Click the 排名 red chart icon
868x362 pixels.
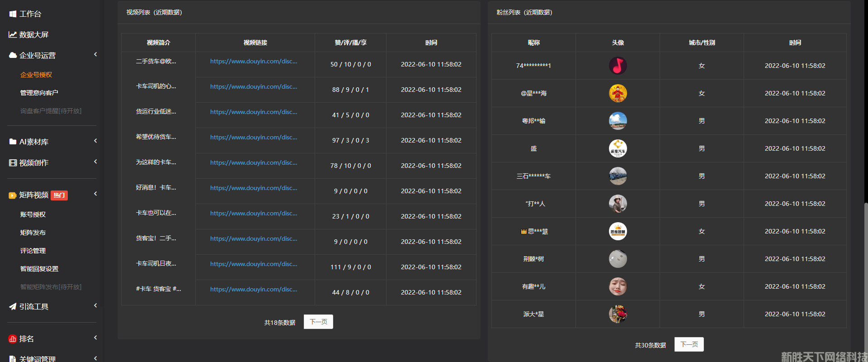tap(13, 339)
